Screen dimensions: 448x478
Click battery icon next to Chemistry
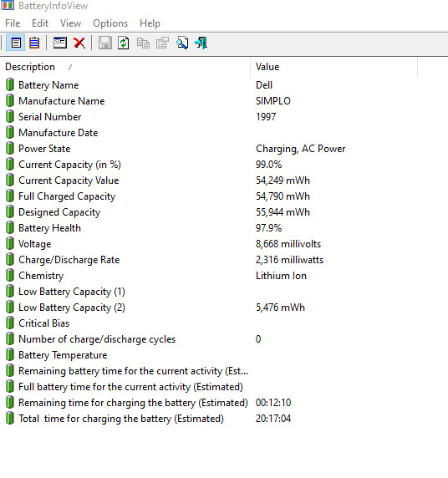pos(10,275)
